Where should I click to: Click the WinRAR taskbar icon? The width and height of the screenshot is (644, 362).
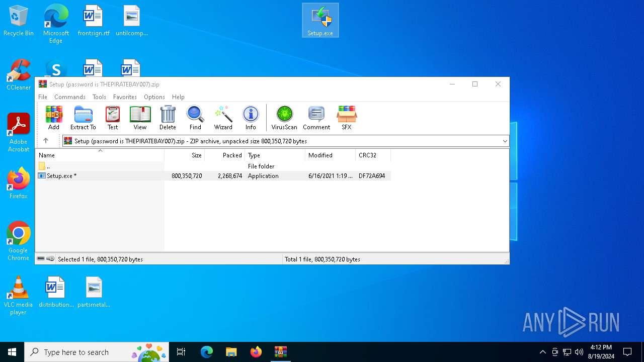pyautogui.click(x=280, y=352)
